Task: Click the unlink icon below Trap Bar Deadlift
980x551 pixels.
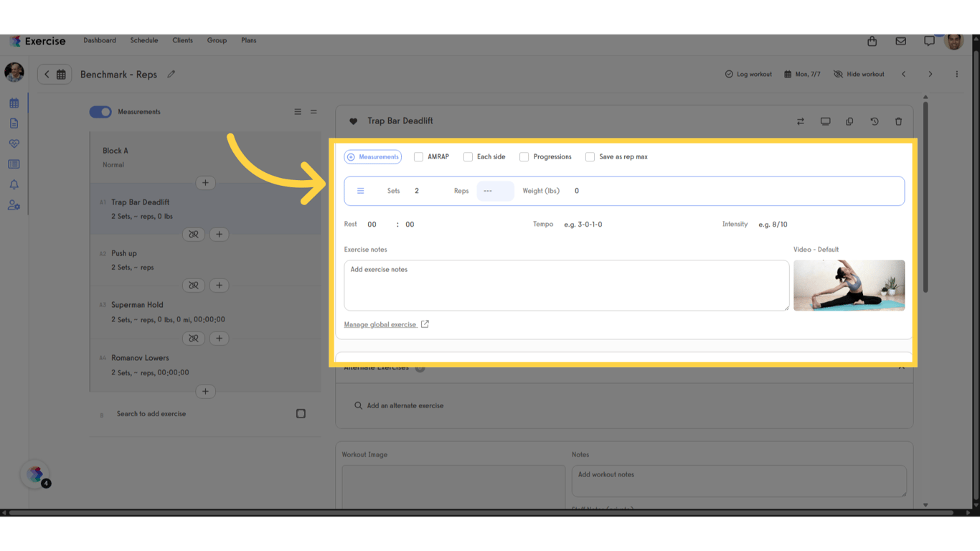Action: (194, 235)
